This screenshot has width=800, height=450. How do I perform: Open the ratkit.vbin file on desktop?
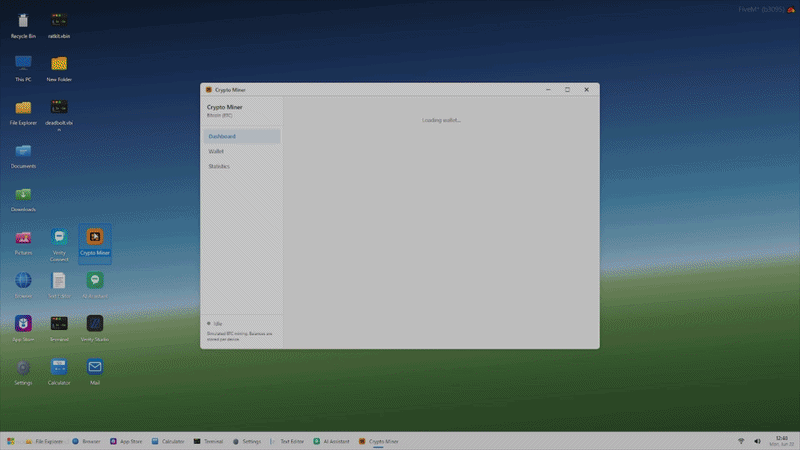click(x=59, y=26)
